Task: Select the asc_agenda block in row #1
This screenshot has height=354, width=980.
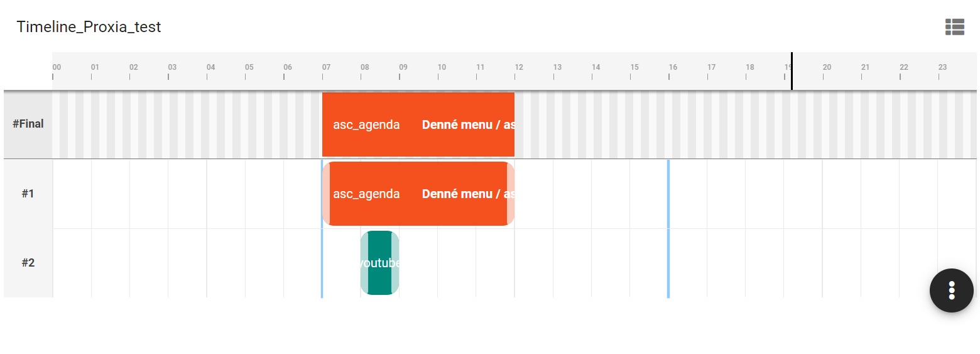Action: [366, 194]
